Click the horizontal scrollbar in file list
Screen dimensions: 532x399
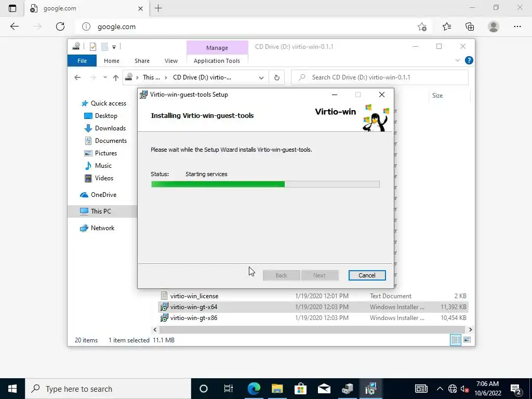click(x=312, y=329)
